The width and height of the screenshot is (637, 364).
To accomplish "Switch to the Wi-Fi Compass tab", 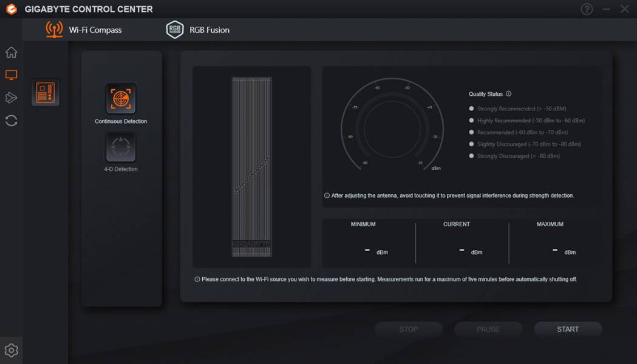I will coord(84,30).
